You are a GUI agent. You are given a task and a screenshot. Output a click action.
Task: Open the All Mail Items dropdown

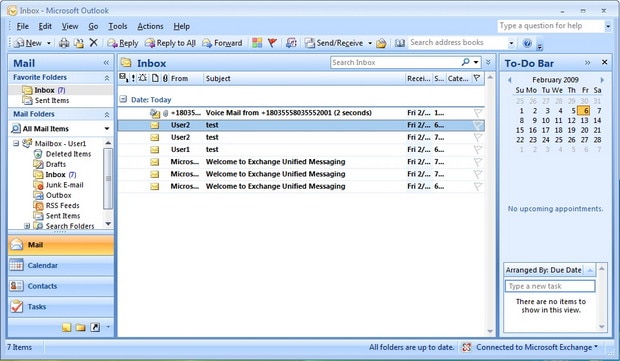coord(107,129)
